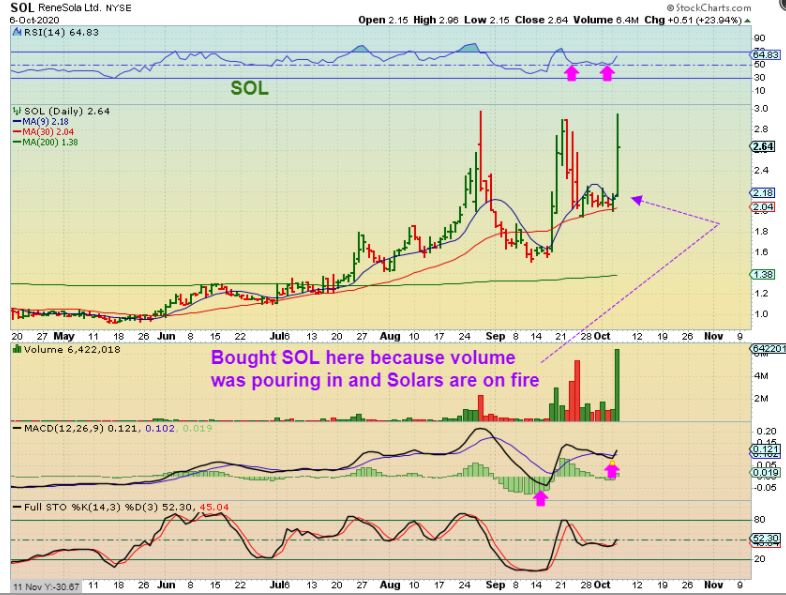Click the '0.019' MACD histogram axis tag
This screenshot has height=595, width=786.
[x=765, y=472]
